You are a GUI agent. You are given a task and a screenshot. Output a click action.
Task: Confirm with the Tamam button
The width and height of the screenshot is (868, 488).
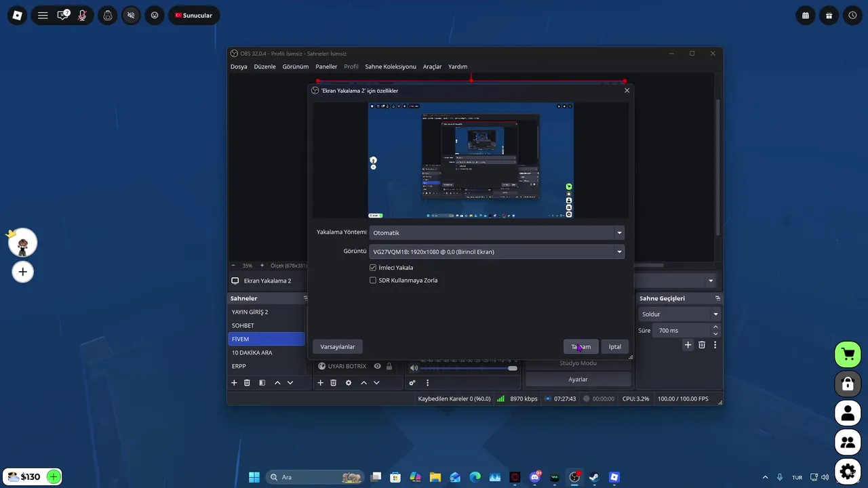pyautogui.click(x=580, y=346)
